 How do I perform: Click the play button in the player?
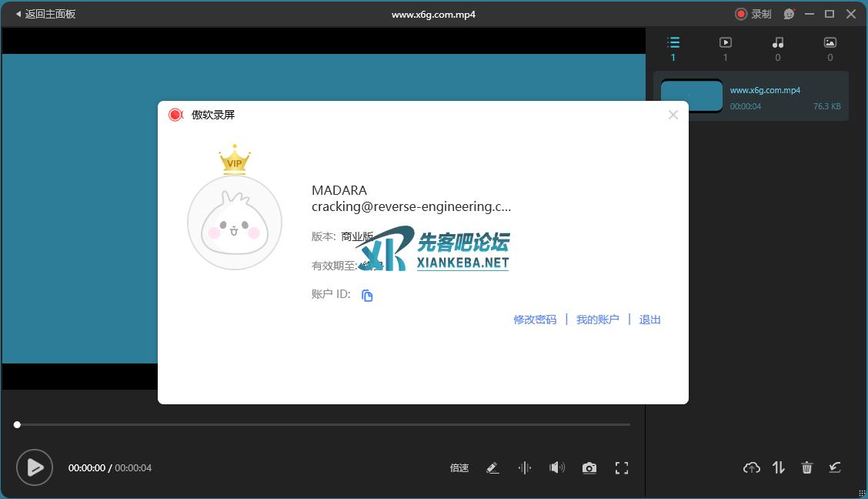(35, 467)
